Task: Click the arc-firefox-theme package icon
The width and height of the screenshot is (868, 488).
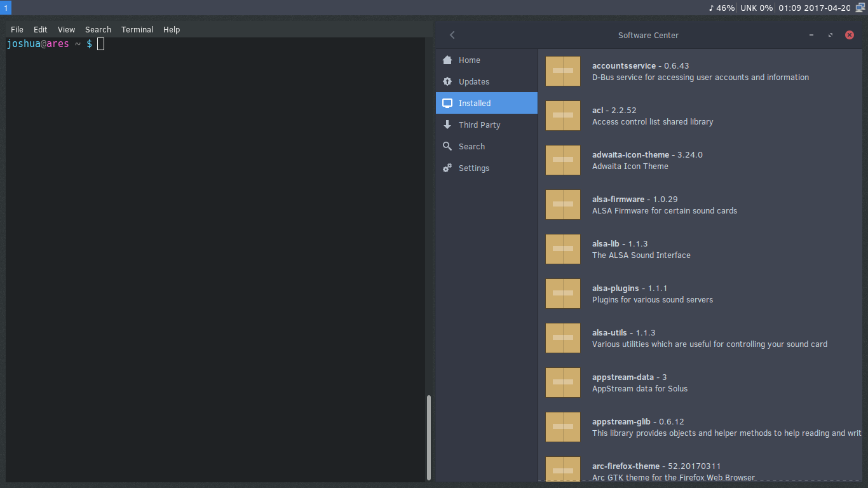Action: click(x=563, y=469)
